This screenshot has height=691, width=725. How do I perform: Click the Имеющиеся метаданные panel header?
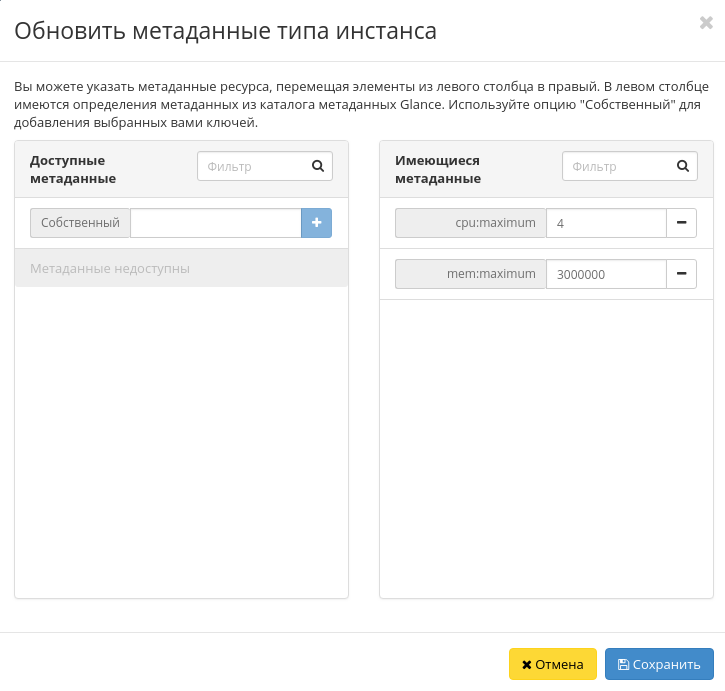tap(438, 169)
